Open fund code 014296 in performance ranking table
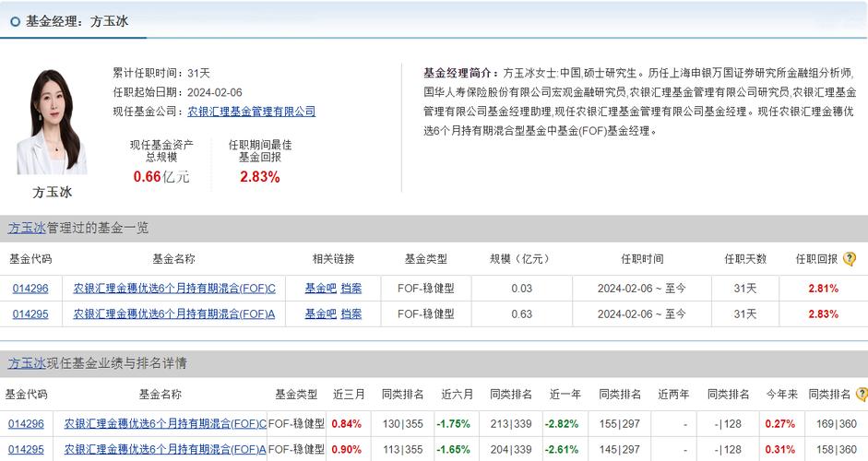Viewport: 868px width, 461px height. point(26,424)
